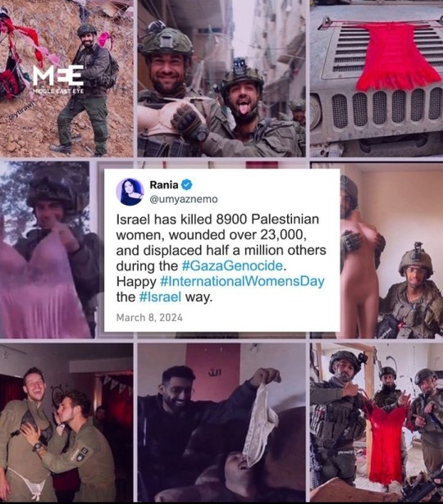The height and width of the screenshot is (504, 443).
Task: Open the @umyaznemo handle
Action: [184, 199]
